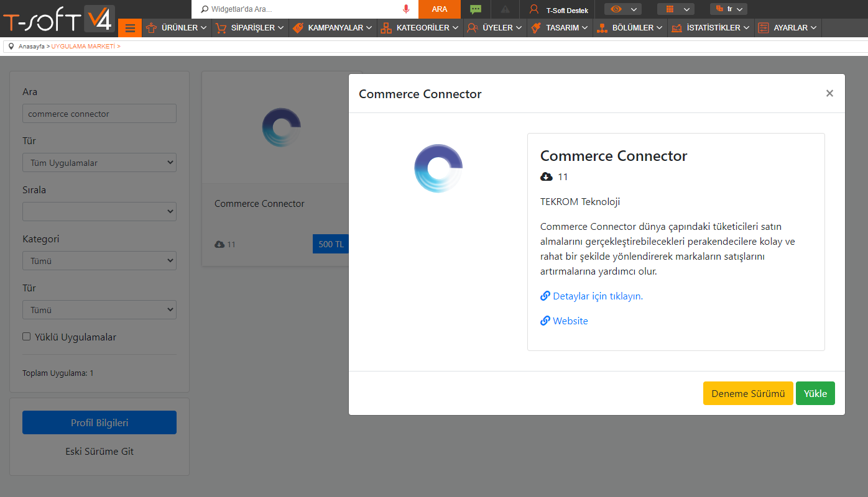Viewport: 868px width, 497px height.
Task: Click the location pin breadcrumb icon
Action: click(x=11, y=47)
